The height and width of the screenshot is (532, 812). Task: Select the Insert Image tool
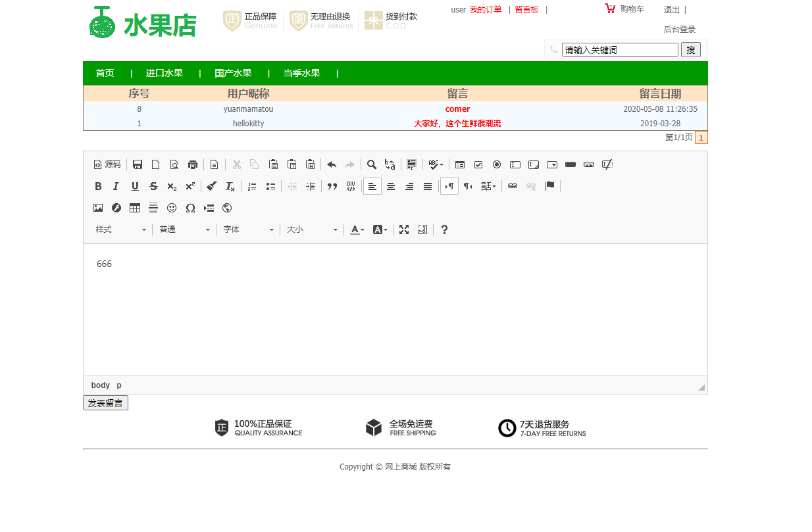[x=98, y=208]
